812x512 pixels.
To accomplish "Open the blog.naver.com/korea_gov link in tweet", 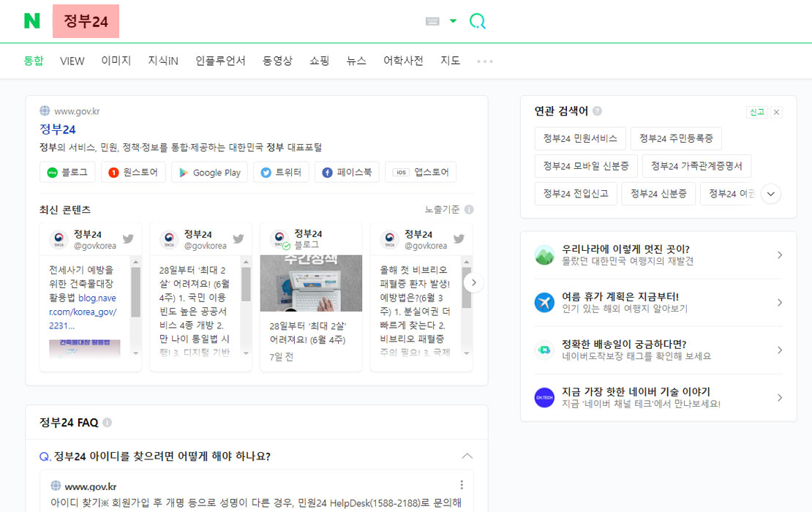I will pos(83,312).
